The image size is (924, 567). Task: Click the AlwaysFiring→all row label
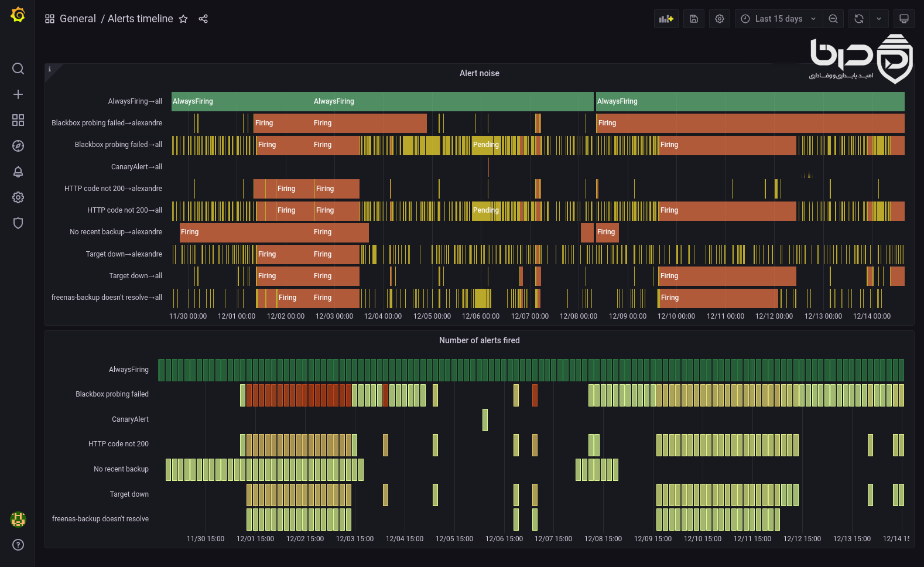(x=135, y=101)
